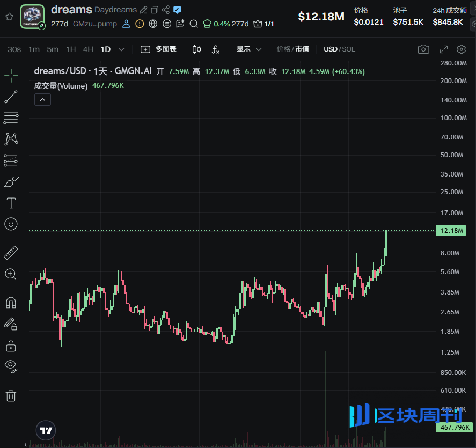Select the Text annotation tool
Image resolution: width=476 pixels, height=448 pixels.
(11, 203)
